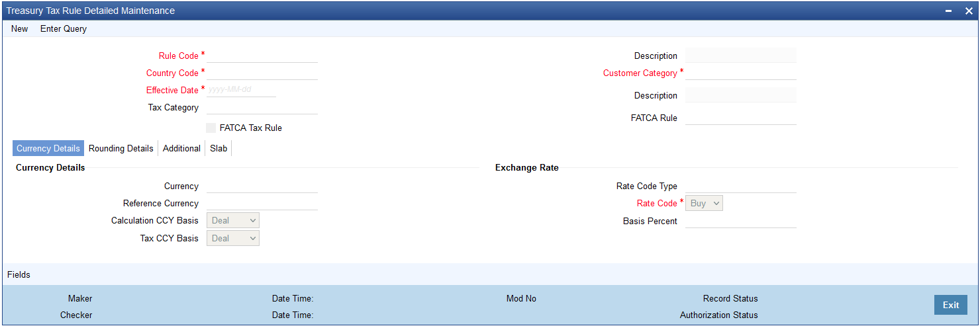Screen dimensions: 980x326
Task: Click the Mod No label
Action: pos(521,298)
